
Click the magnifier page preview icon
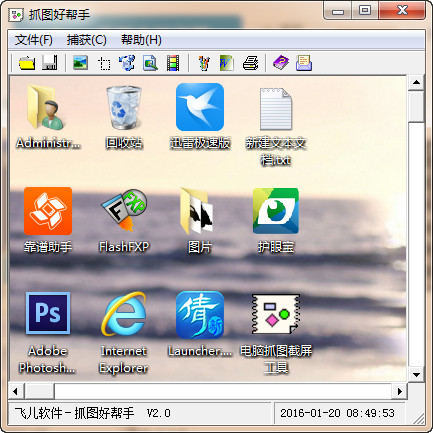click(150, 63)
